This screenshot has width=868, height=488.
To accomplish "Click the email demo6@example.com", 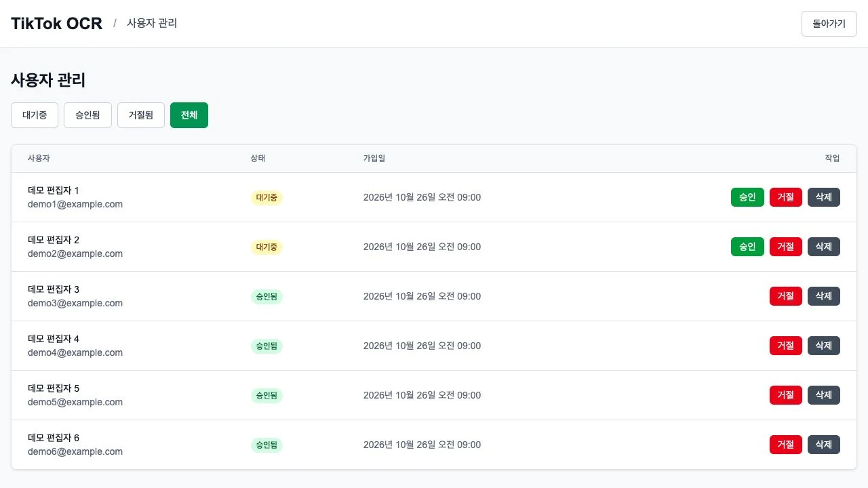I will (x=75, y=451).
